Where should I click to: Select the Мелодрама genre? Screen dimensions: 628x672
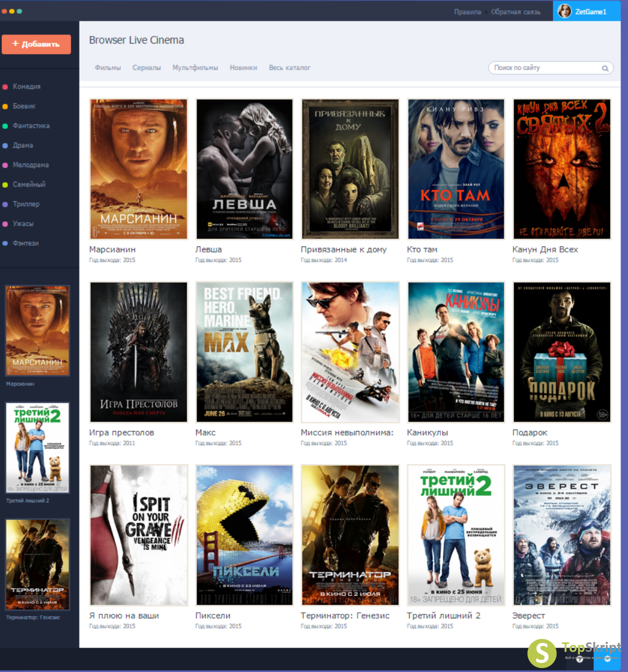(x=31, y=165)
